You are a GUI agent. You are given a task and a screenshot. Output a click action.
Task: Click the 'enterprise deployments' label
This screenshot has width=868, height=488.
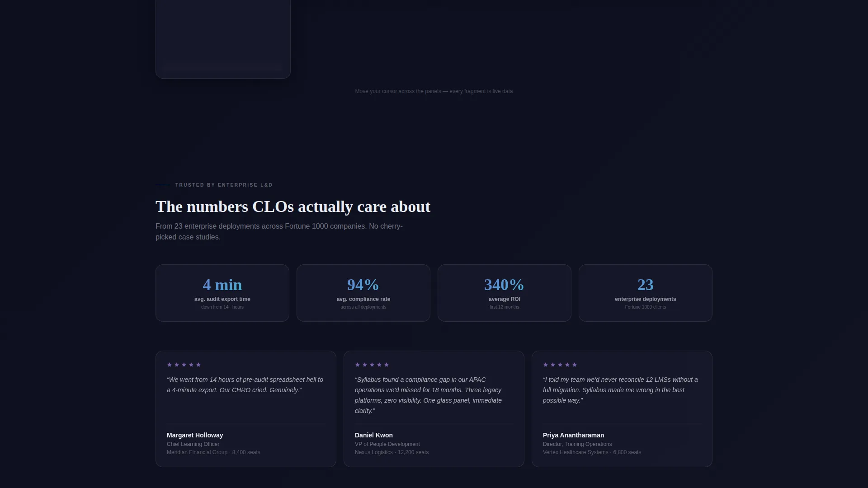[x=646, y=299]
